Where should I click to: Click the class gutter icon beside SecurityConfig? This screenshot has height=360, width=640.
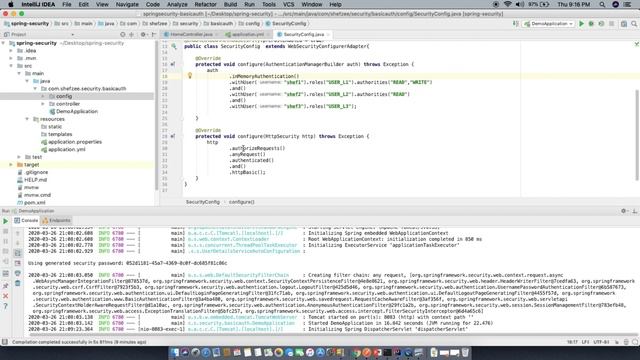pos(174,47)
